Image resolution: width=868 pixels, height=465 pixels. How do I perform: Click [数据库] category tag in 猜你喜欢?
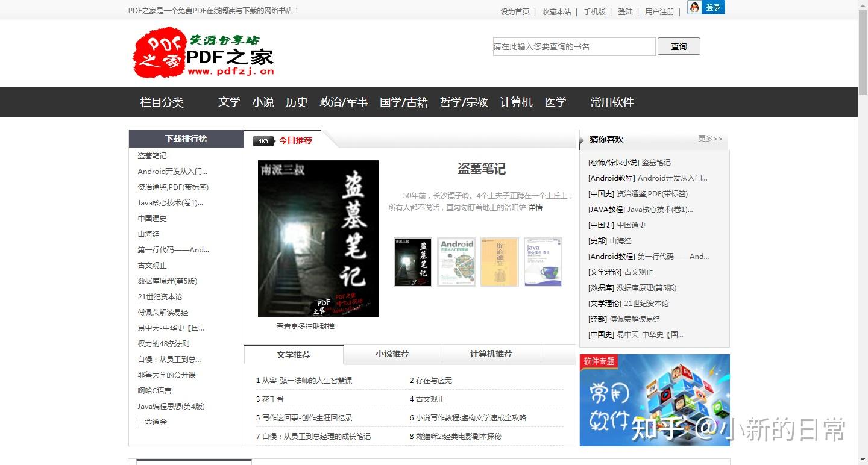[601, 288]
